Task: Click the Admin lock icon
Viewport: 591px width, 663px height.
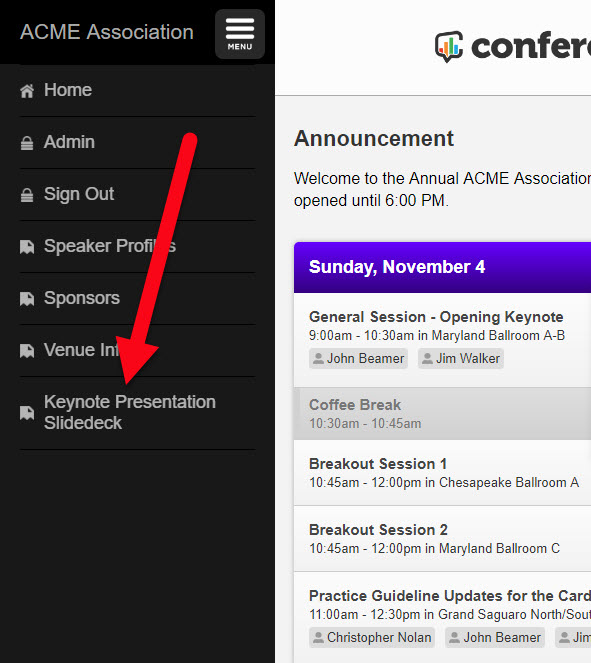Action: [27, 143]
